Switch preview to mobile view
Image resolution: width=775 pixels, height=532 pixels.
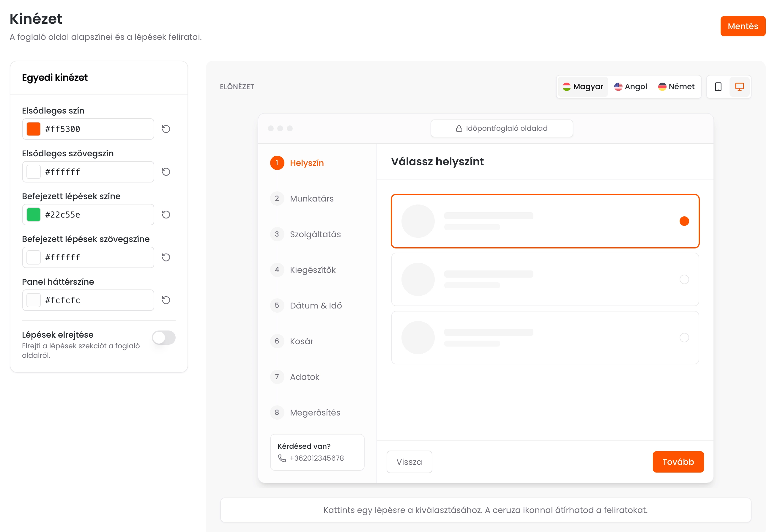pos(718,87)
